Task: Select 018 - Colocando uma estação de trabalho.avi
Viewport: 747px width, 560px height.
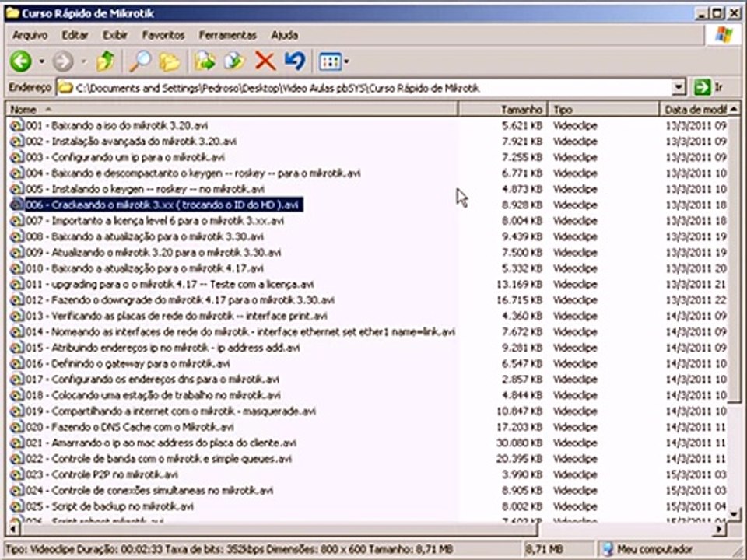Action: (x=153, y=395)
